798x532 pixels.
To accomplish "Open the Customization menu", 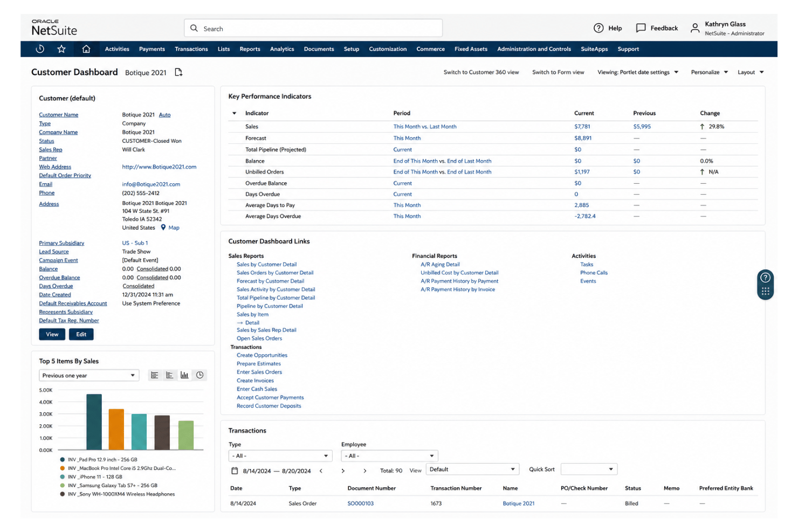I will tap(388, 49).
